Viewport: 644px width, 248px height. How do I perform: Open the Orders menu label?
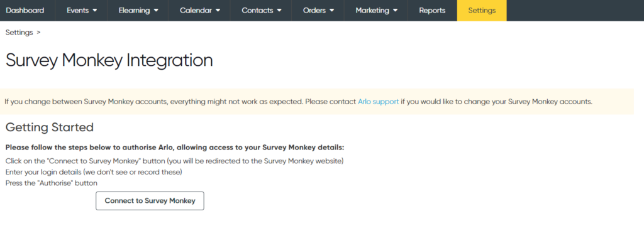point(314,11)
